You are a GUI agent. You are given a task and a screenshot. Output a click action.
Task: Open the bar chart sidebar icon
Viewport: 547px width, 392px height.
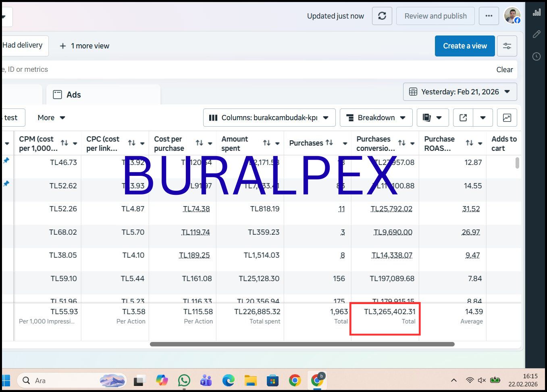[x=536, y=13]
